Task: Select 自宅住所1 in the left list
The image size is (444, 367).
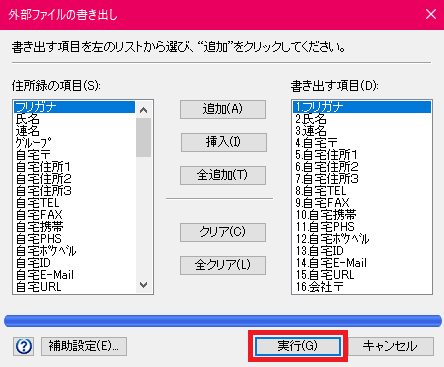Action: coord(75,167)
